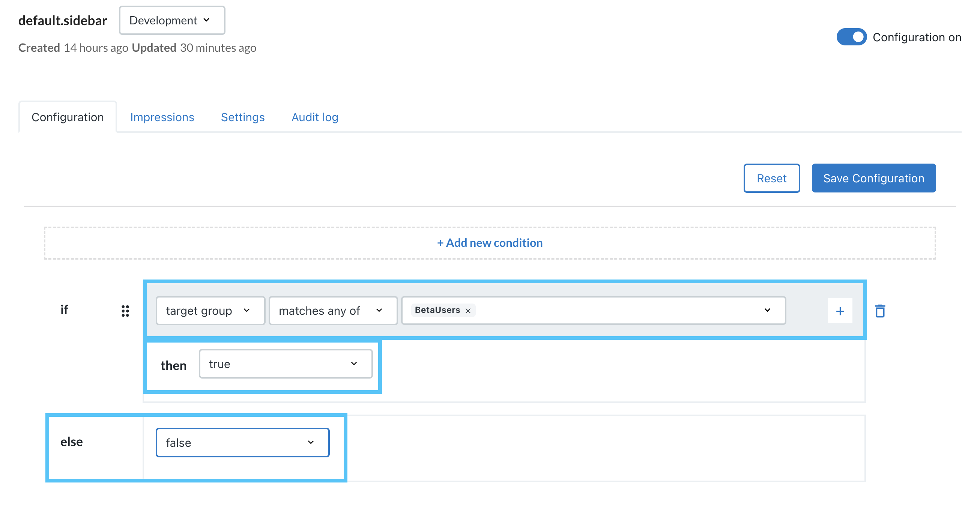This screenshot has height=511, width=980.
Task: Expand the comparison values chevron in the if row
Action: [768, 311]
